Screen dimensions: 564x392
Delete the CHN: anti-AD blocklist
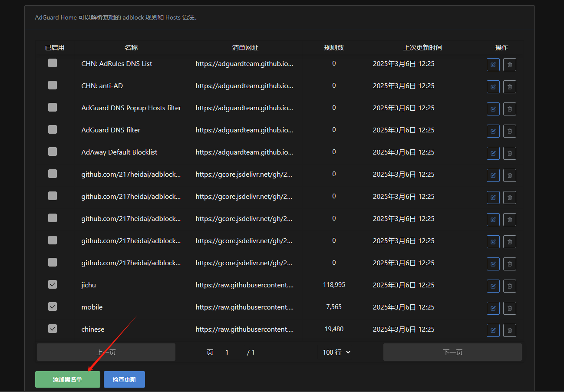(x=509, y=87)
